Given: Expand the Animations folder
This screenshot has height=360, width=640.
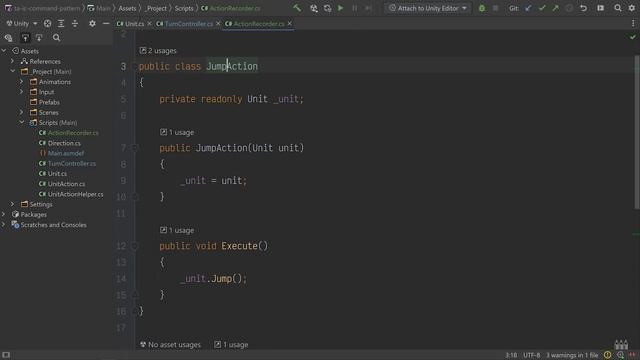Looking at the screenshot, I should [22, 81].
